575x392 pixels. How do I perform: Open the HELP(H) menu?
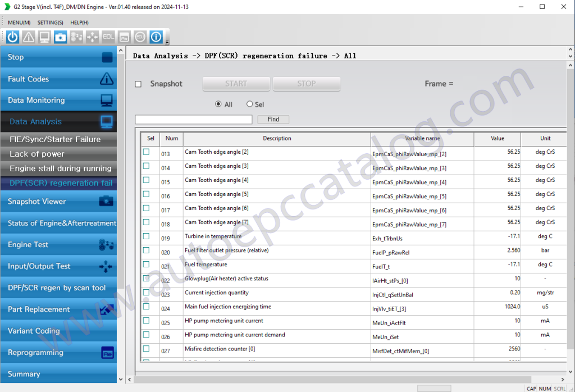[79, 22]
